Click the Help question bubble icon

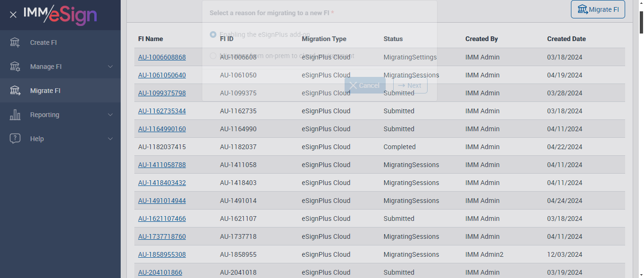tap(15, 139)
